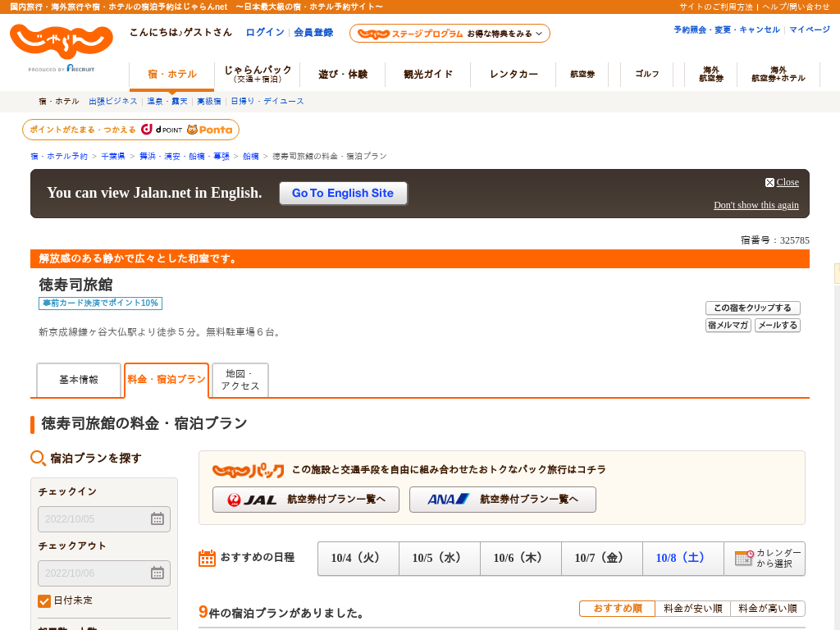Toggle the 日付未定 checkbox
The height and width of the screenshot is (630, 840).
pyautogui.click(x=44, y=601)
